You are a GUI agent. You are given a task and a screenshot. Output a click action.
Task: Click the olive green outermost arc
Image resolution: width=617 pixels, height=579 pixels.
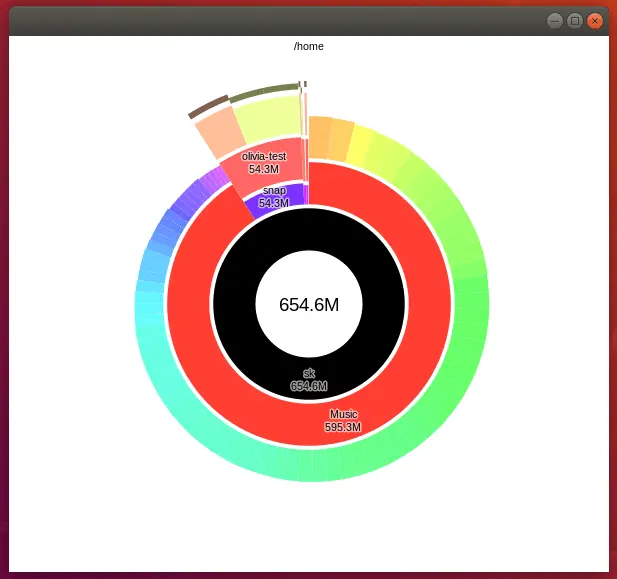265,92
